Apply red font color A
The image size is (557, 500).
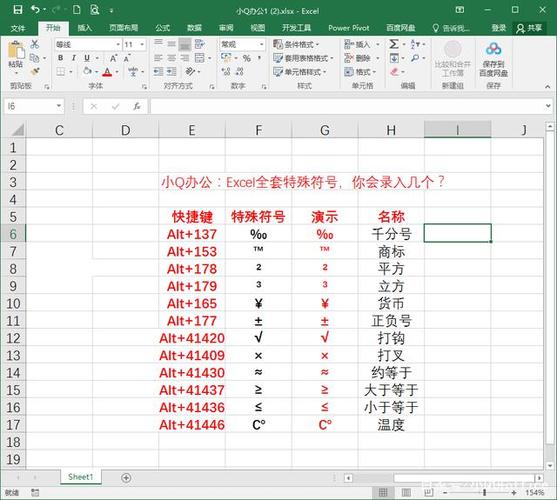pos(107,72)
